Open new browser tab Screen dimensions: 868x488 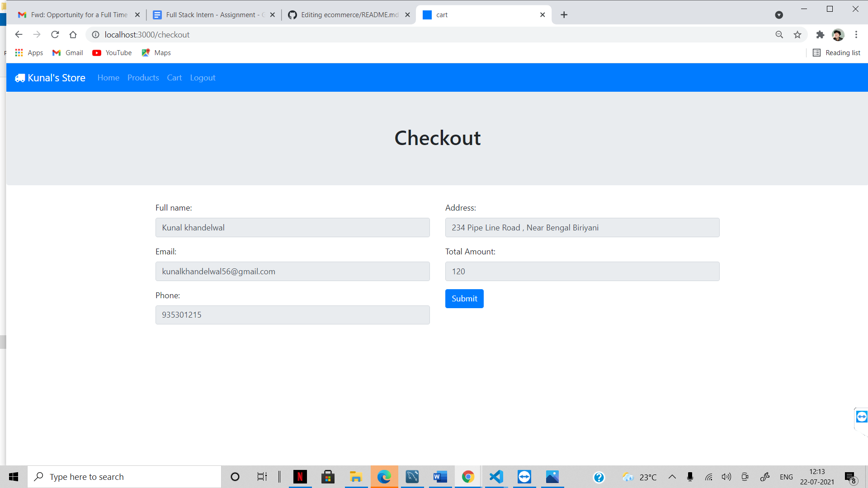tap(564, 15)
